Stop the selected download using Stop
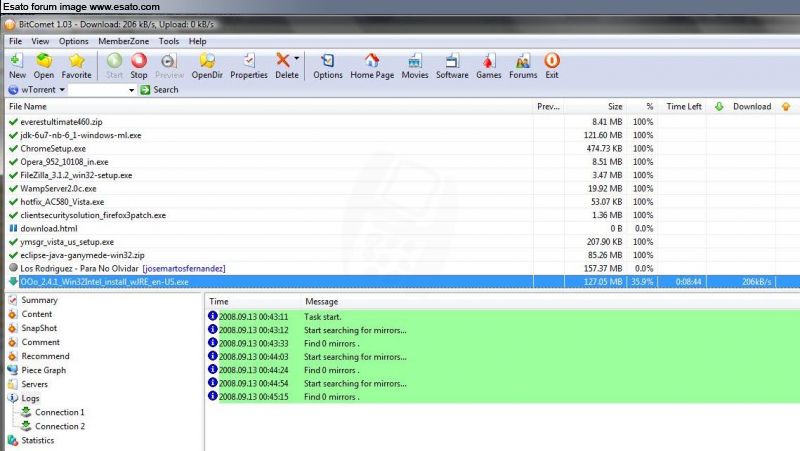 (x=138, y=66)
